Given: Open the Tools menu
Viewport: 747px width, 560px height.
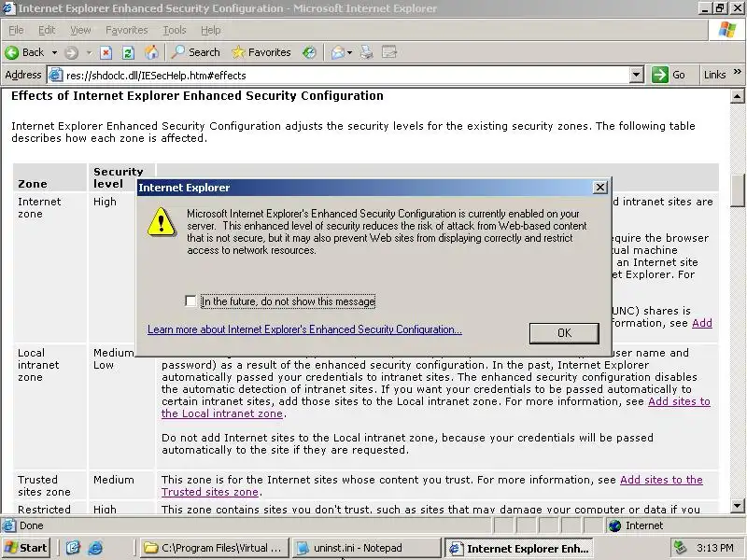Looking at the screenshot, I should click(175, 30).
